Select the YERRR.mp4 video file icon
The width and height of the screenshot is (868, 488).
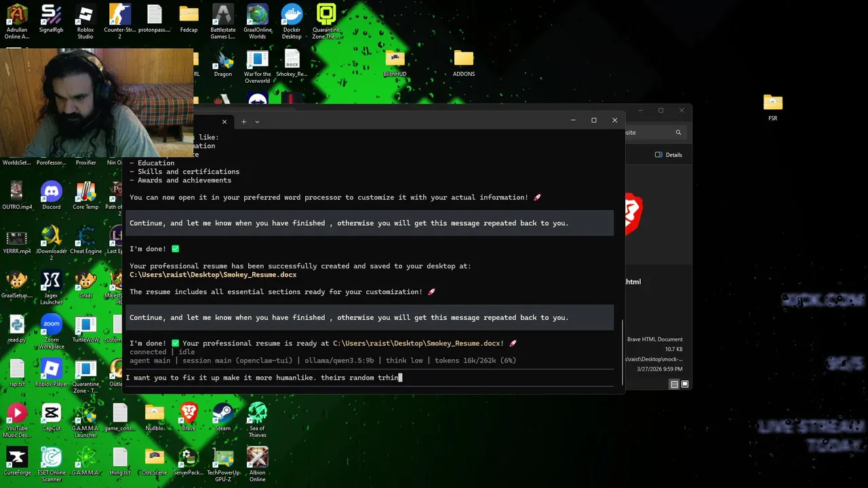click(x=17, y=241)
